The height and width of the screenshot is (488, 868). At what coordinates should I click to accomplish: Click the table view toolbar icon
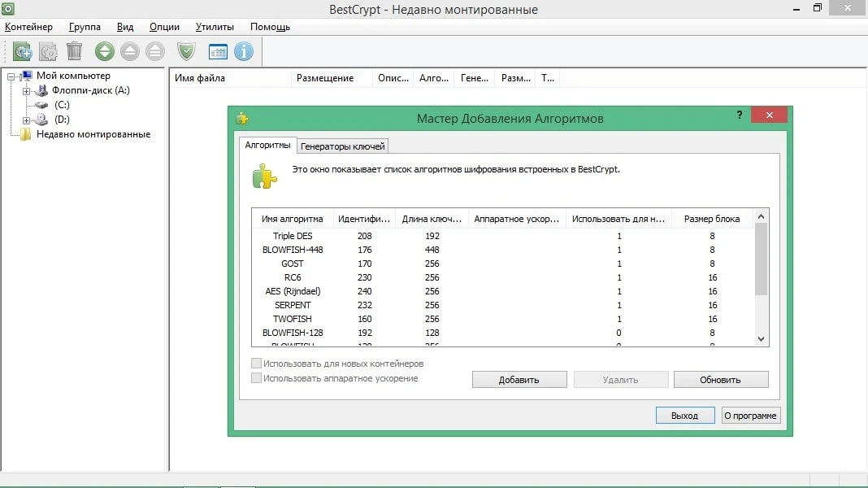(218, 51)
